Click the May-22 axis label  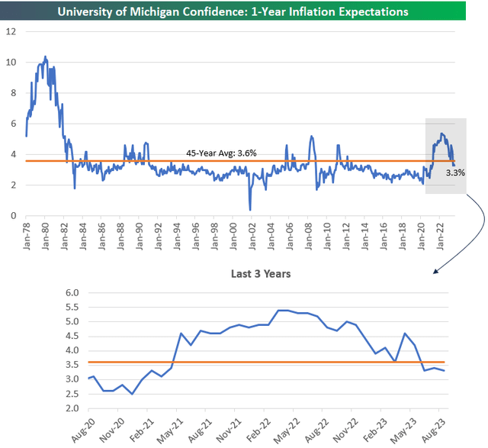287,430
